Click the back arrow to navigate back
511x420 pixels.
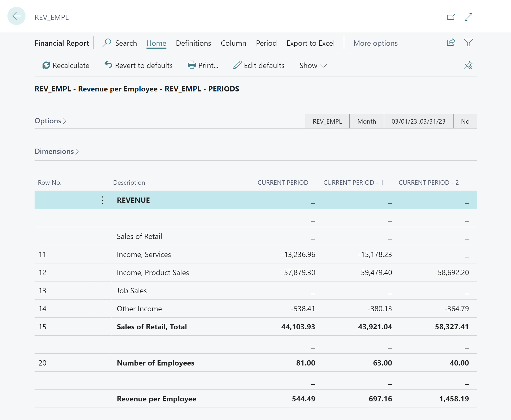16,16
